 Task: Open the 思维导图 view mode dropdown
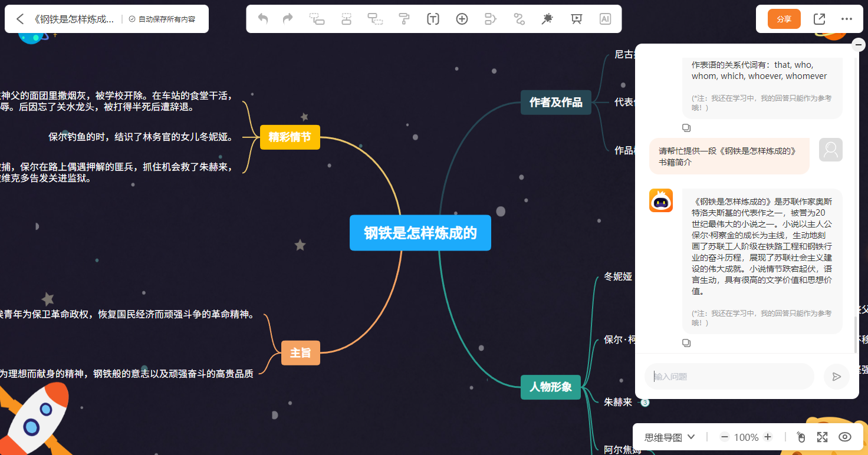point(670,437)
